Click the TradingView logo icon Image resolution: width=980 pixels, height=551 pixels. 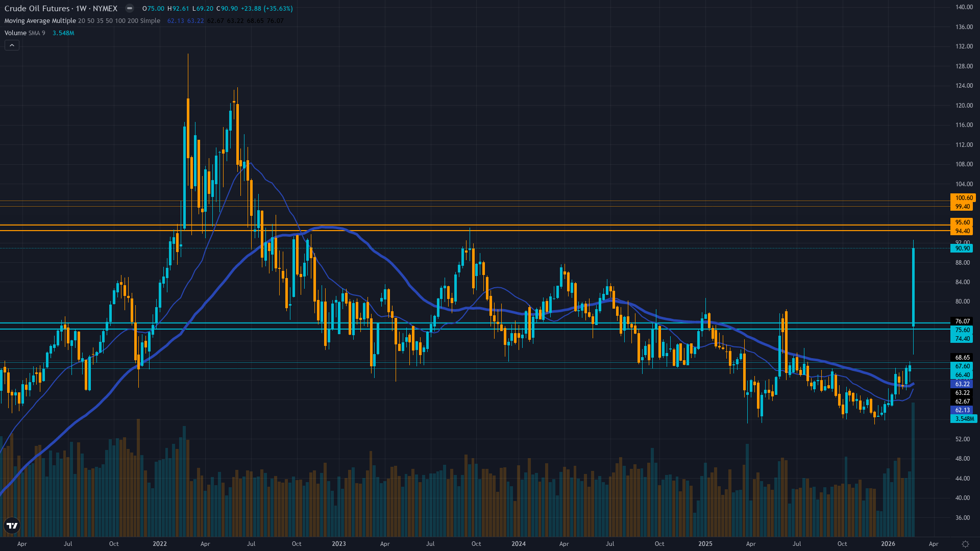click(x=12, y=525)
